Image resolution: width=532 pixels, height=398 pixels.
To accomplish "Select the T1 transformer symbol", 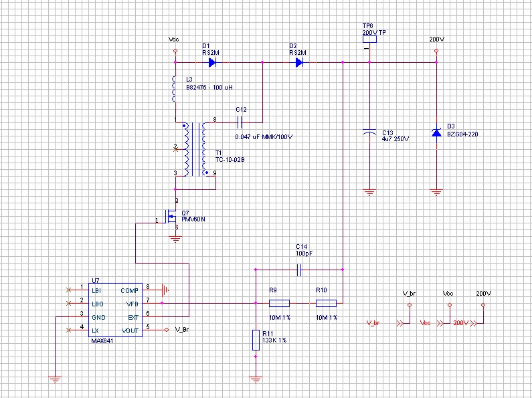I will [x=195, y=148].
